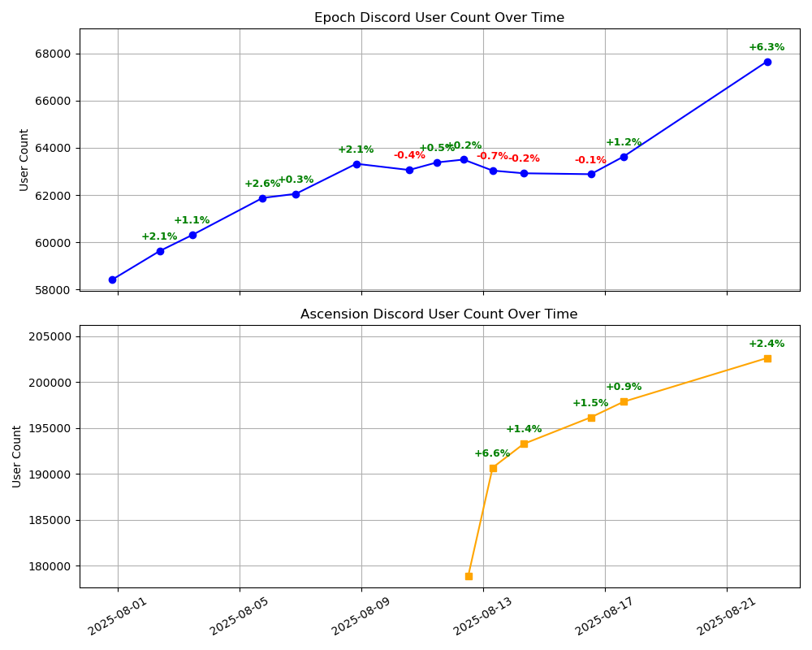The image size is (812, 650).
Task: Select the blue data point annotated +1.2%
Action: coord(624,157)
